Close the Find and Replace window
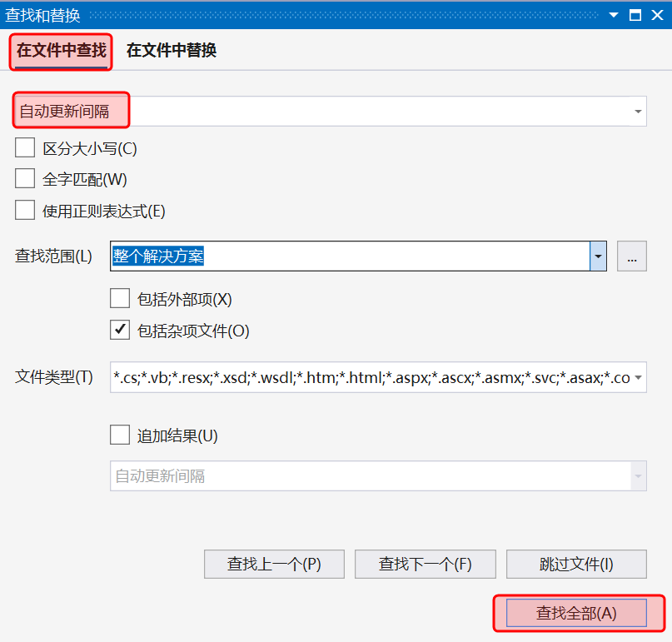 coord(656,15)
